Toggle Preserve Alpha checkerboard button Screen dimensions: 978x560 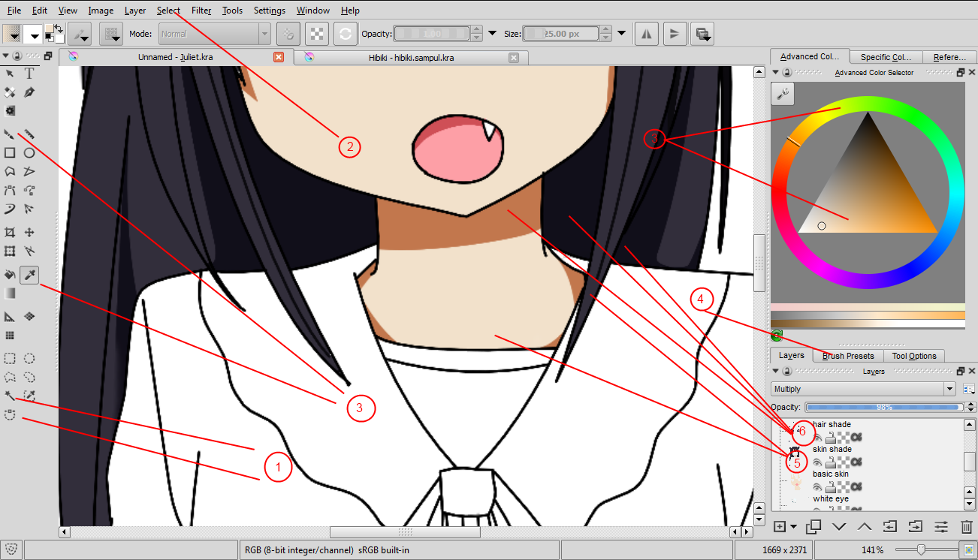(x=318, y=33)
